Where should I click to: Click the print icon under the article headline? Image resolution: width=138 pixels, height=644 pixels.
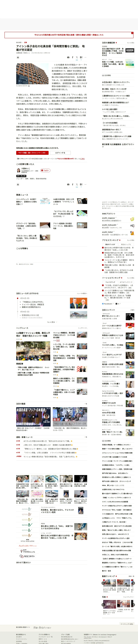pos(18,57)
